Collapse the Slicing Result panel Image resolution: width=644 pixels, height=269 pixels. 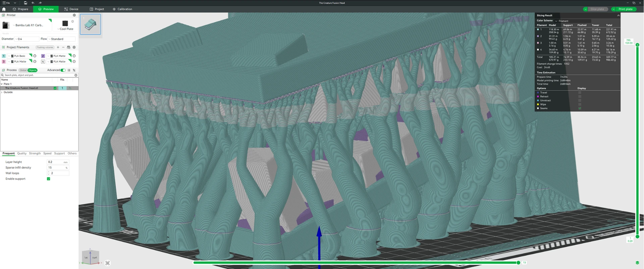618,15
